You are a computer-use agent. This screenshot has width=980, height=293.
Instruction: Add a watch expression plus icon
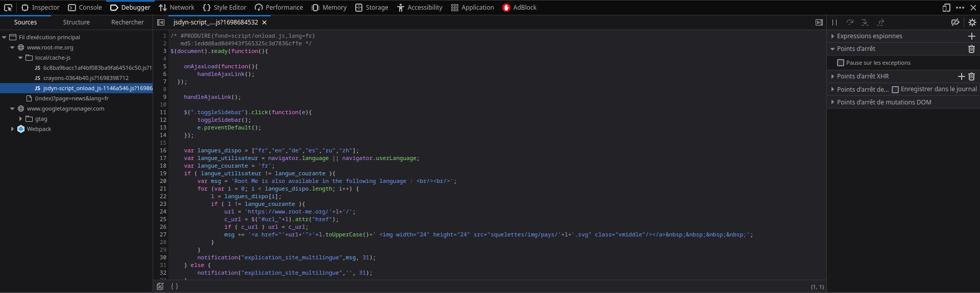[x=972, y=36]
